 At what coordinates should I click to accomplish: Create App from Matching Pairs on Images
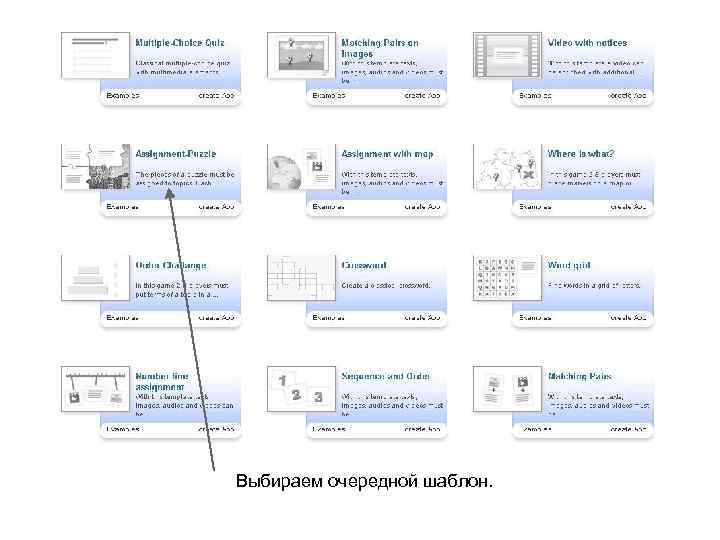tap(422, 96)
